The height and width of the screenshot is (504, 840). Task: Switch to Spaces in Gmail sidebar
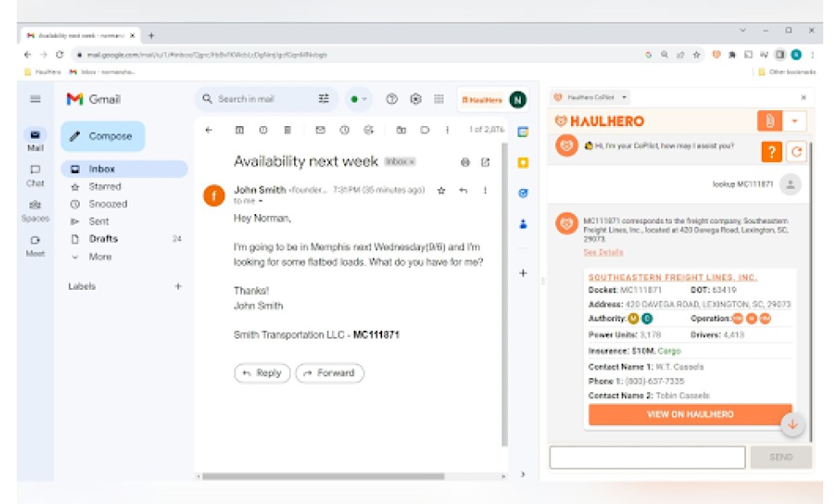pyautogui.click(x=35, y=211)
